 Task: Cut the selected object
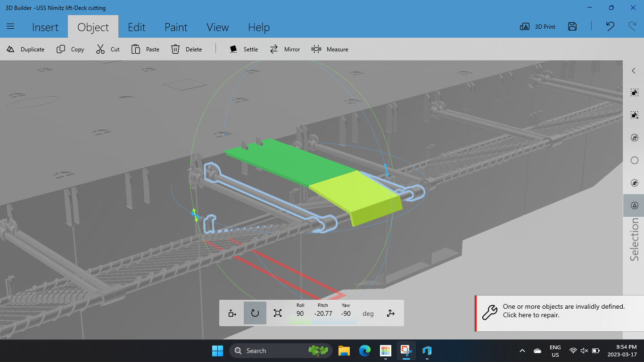(x=108, y=49)
